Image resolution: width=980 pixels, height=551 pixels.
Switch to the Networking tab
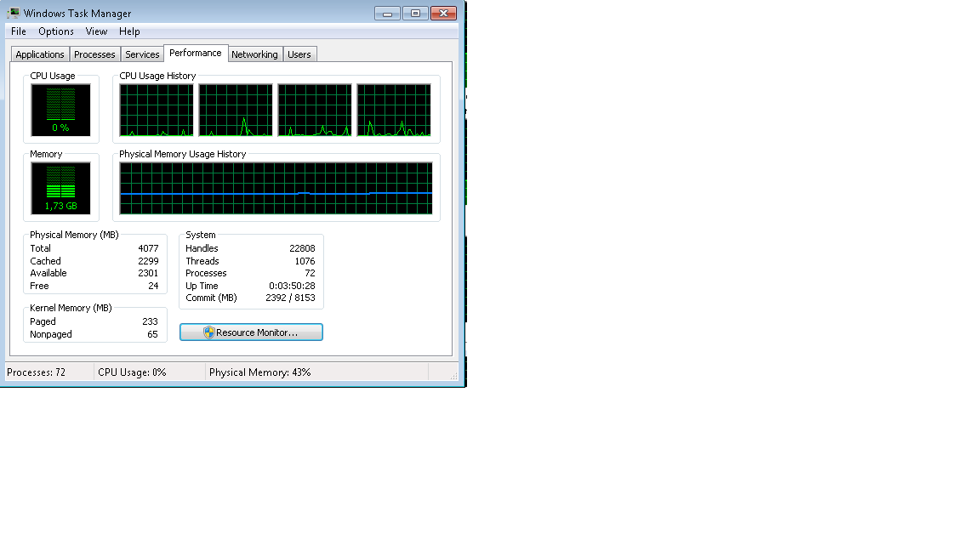coord(254,54)
